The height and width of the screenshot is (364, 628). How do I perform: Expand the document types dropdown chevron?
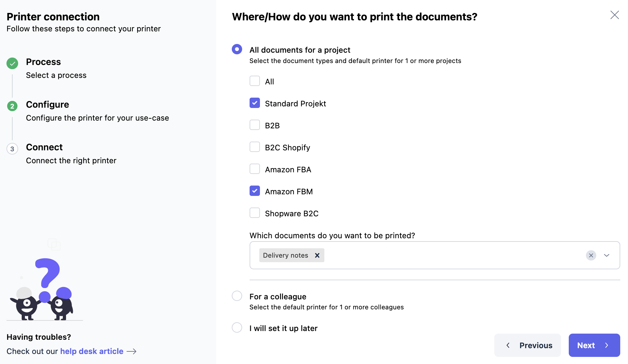click(x=607, y=255)
